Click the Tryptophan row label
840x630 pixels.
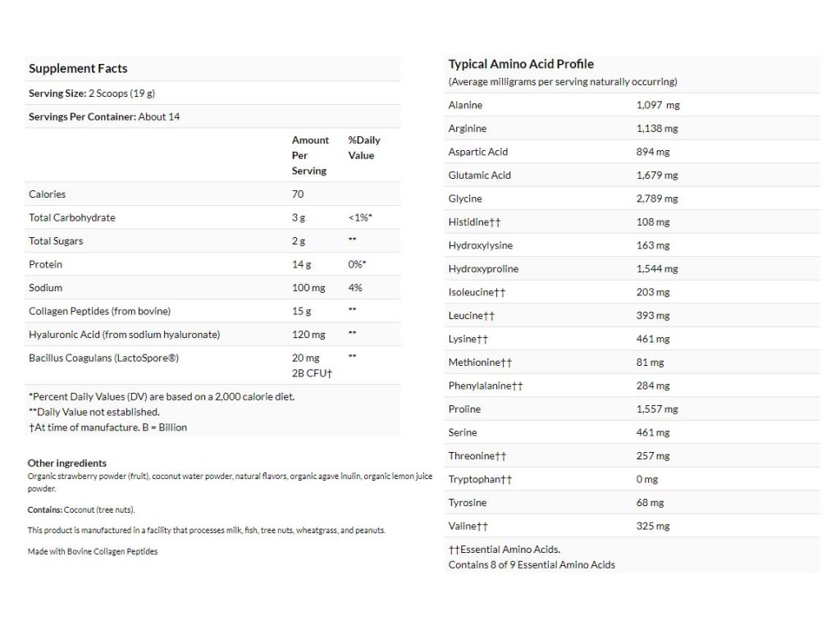click(480, 479)
